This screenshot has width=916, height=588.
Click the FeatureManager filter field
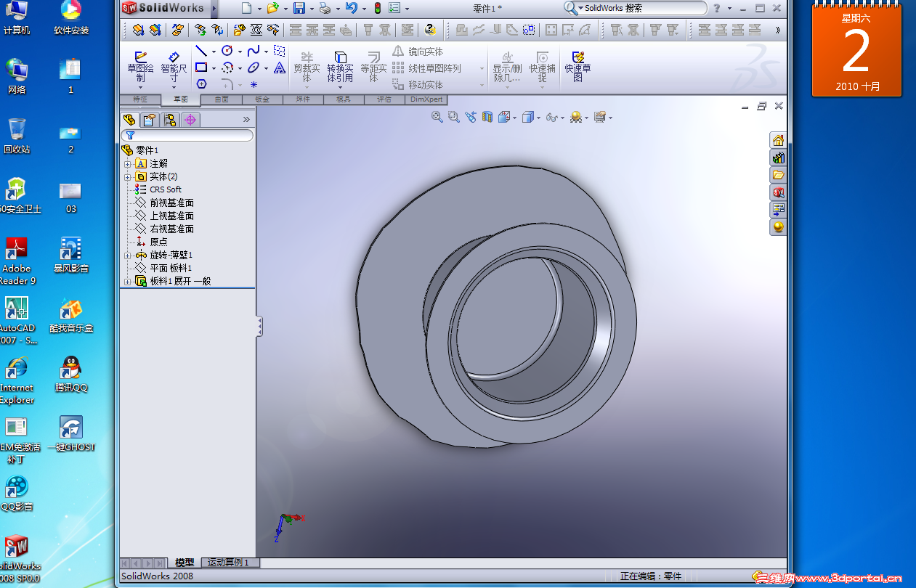point(187,135)
